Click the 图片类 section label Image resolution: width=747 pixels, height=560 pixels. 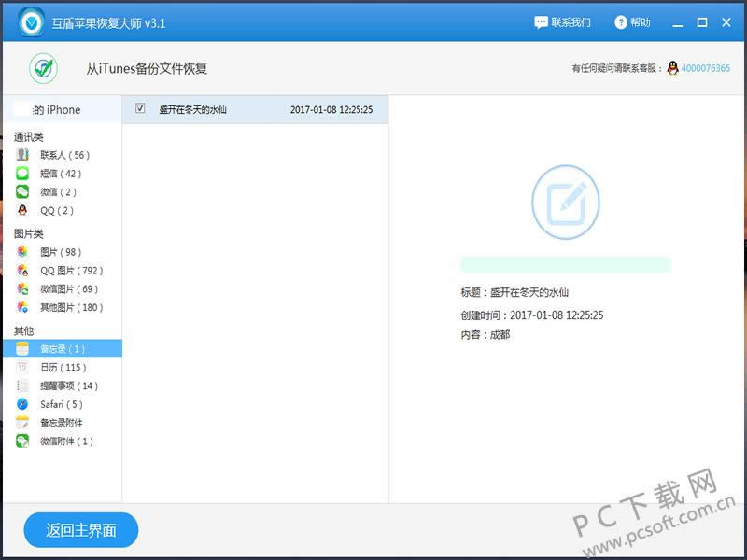click(x=29, y=234)
